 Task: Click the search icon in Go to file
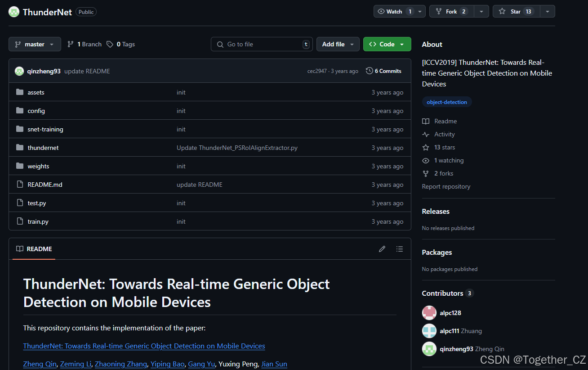pyautogui.click(x=220, y=44)
